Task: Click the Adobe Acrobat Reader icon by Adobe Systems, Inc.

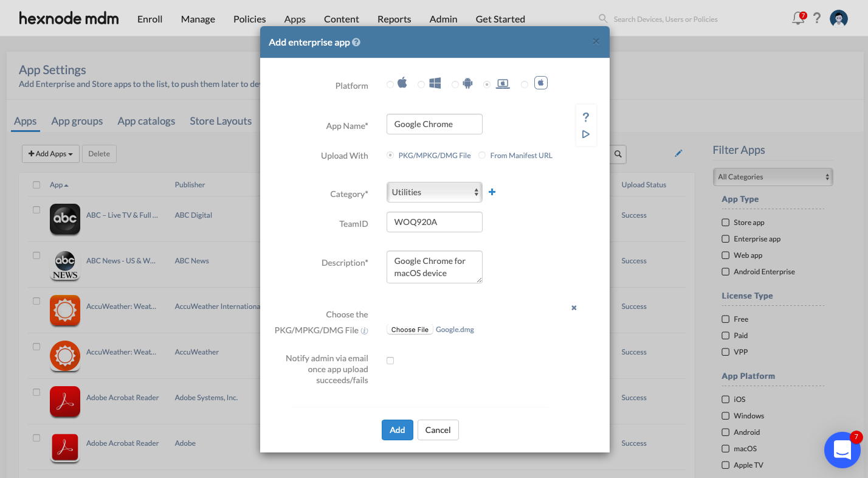Action: click(x=65, y=401)
